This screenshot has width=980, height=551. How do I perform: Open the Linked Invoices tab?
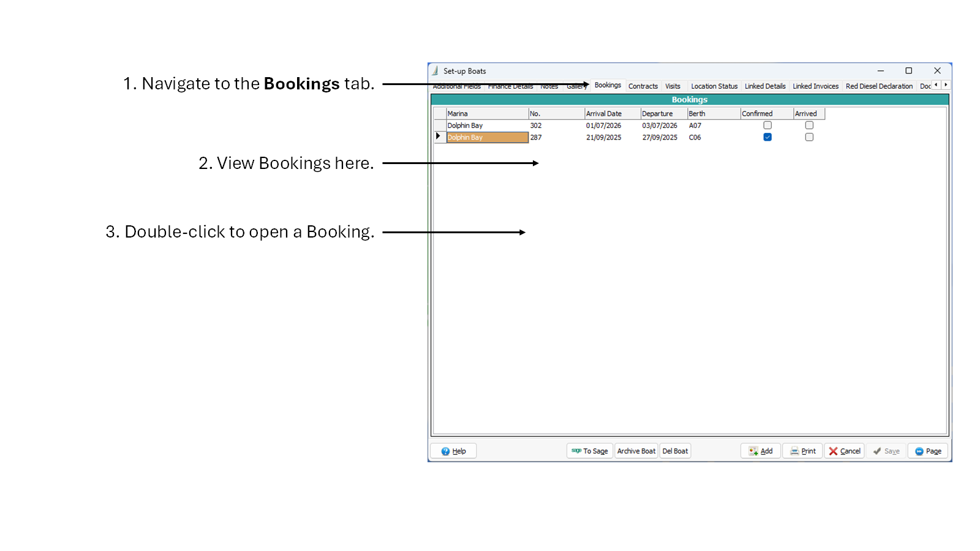tap(815, 86)
